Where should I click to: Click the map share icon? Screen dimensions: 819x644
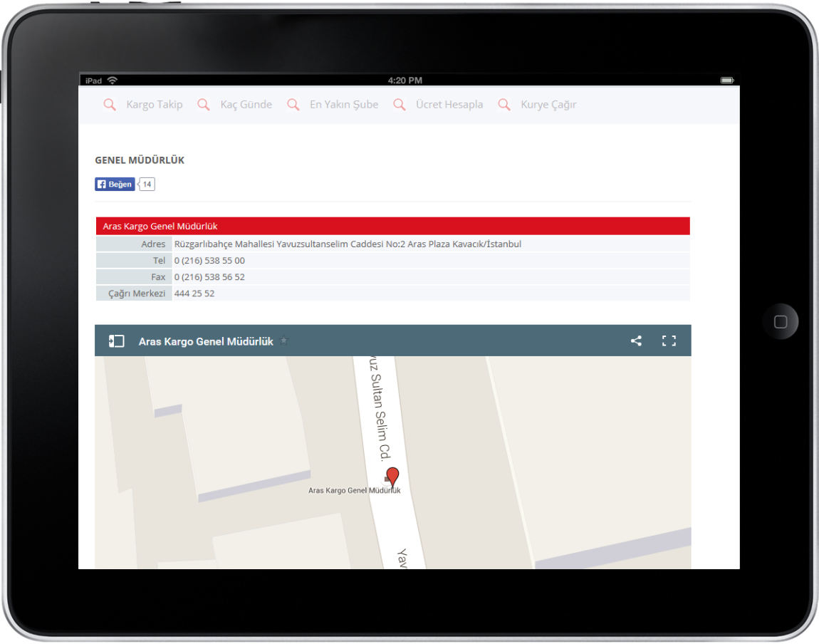pos(636,341)
